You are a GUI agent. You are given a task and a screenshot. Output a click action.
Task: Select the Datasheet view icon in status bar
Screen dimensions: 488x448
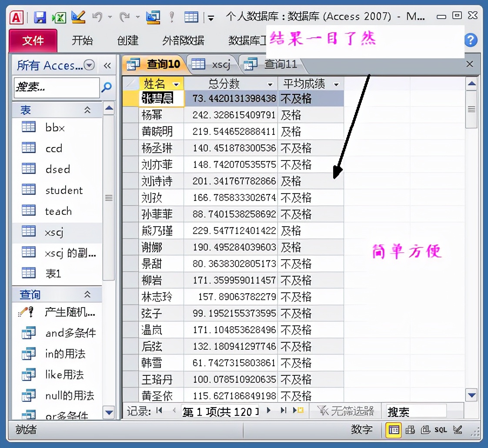[x=393, y=430]
